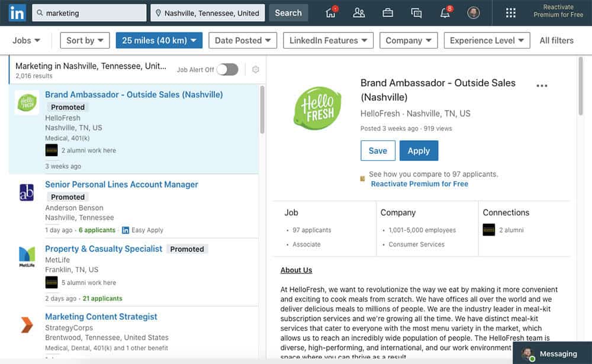Viewport: 592px width, 364px height.
Task: Click "2 alumni" under Connections
Action: [511, 230]
